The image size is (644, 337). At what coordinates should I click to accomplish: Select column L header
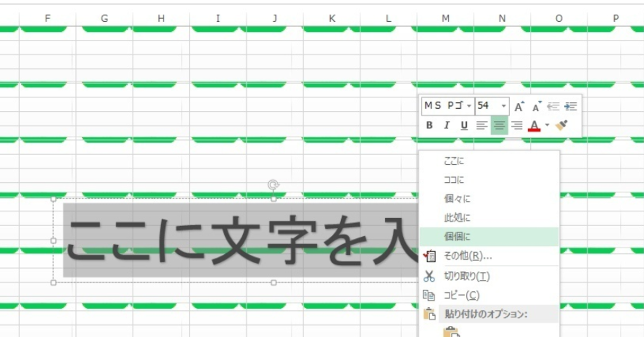(x=388, y=19)
